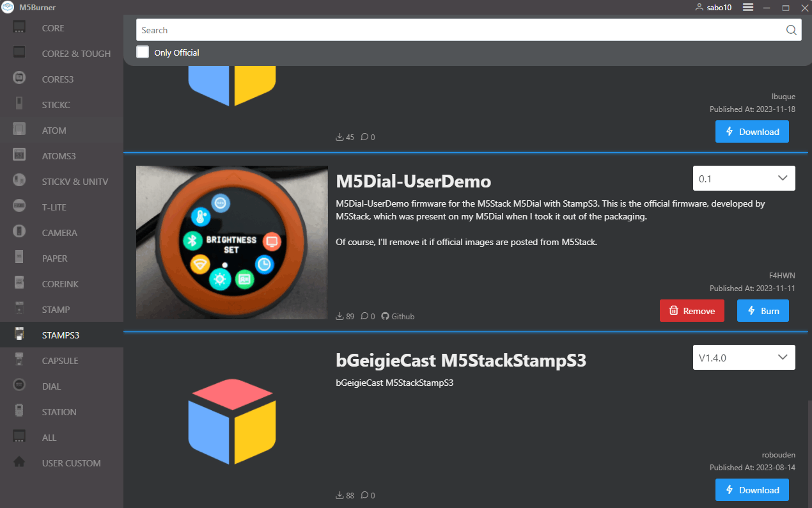Screen dimensions: 812x508
Task: Enable the Only Official checkbox
Action: click(143, 52)
